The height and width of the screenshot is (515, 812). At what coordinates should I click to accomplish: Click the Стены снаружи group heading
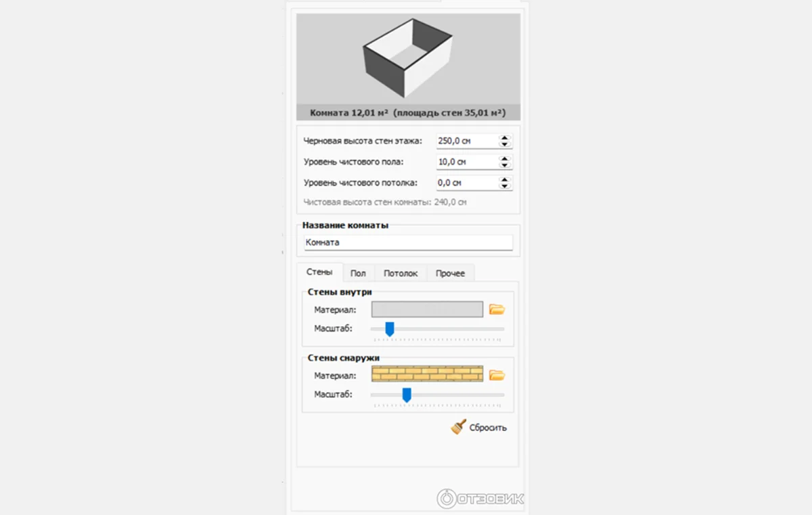coord(342,357)
